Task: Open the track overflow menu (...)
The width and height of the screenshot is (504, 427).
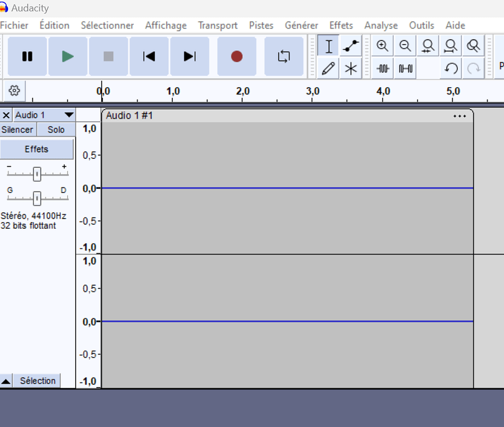Action: click(x=460, y=116)
